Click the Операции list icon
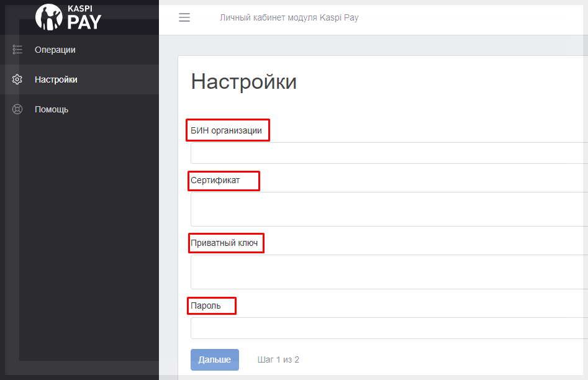The image size is (588, 380). [17, 50]
